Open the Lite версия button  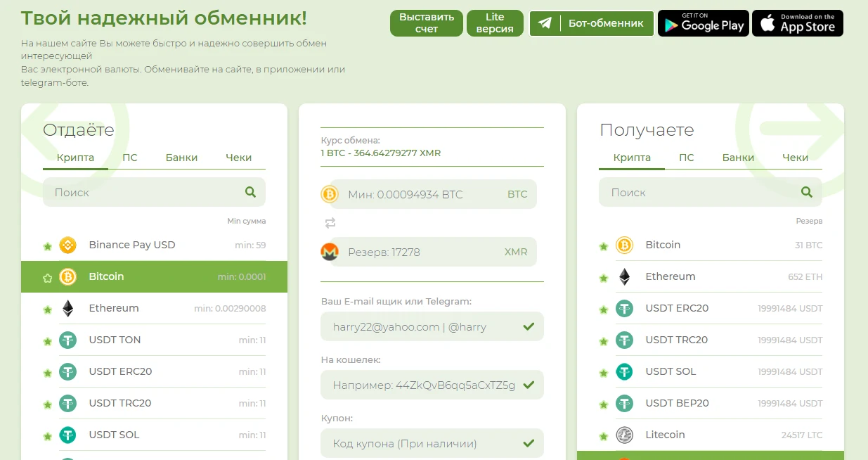pyautogui.click(x=495, y=23)
